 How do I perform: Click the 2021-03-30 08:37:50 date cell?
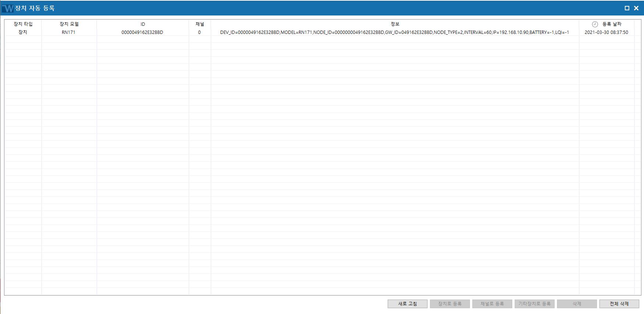click(606, 32)
